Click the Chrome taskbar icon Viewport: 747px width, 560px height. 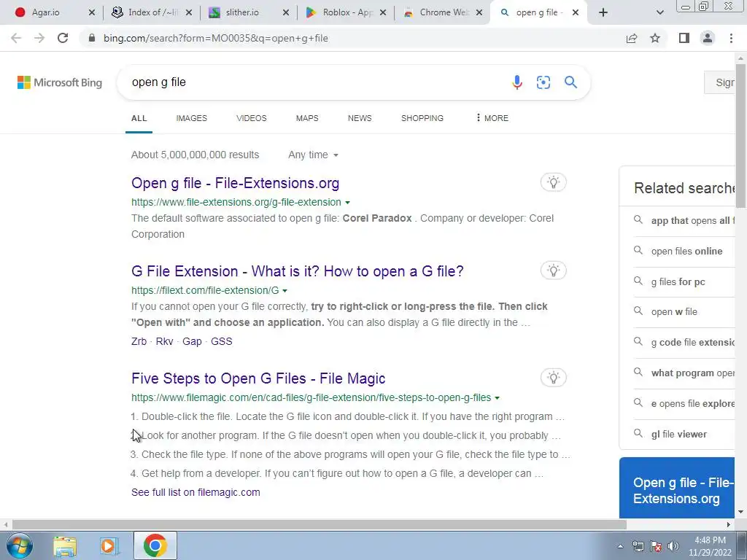pyautogui.click(x=155, y=545)
